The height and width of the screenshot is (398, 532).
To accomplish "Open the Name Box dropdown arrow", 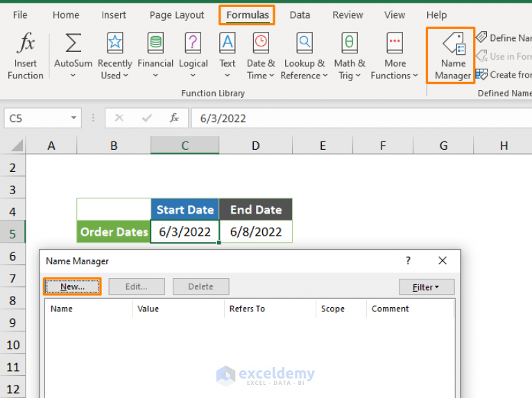I will coord(74,118).
